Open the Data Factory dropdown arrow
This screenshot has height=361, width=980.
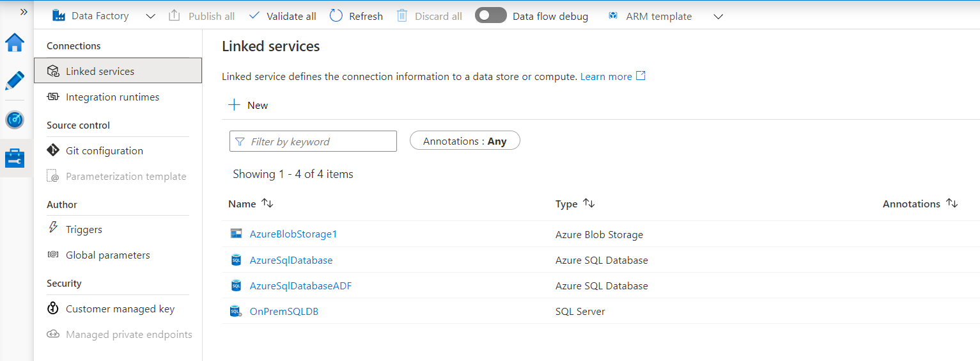coord(151,17)
